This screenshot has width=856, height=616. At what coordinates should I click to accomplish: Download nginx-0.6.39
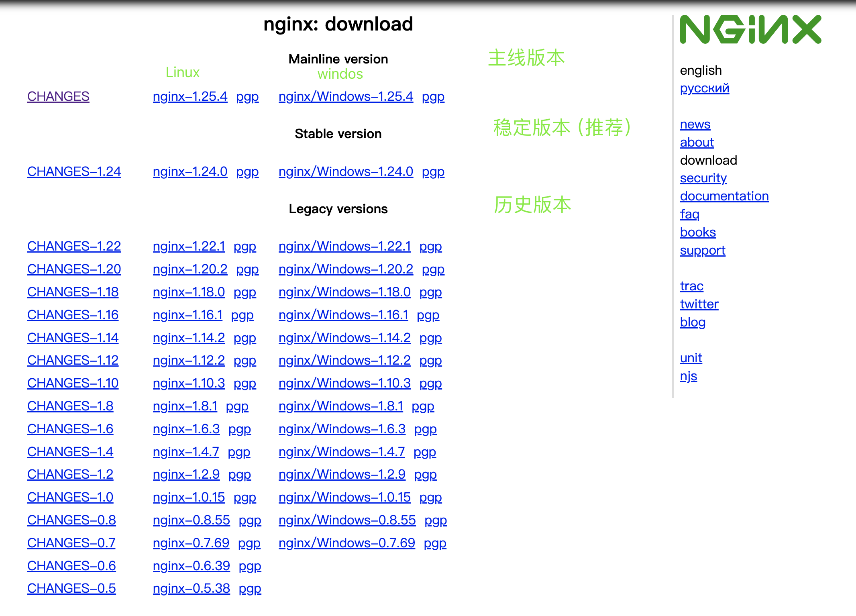click(192, 566)
